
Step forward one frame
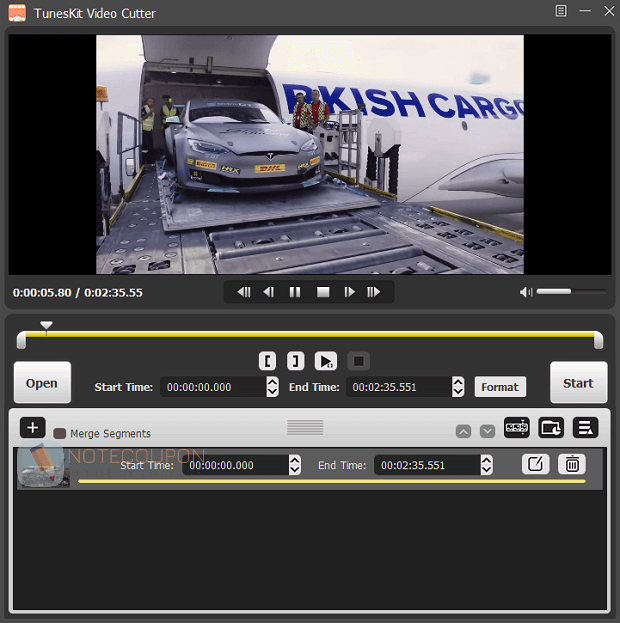(x=349, y=292)
